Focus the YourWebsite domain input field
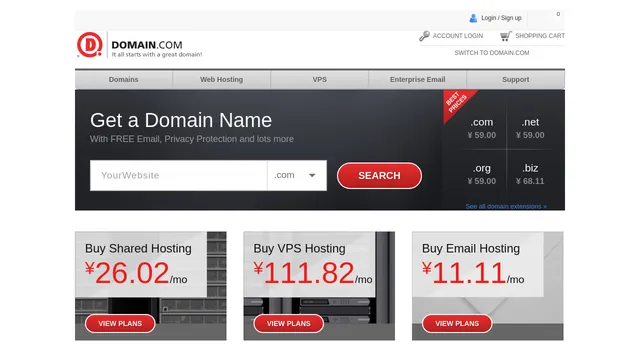This screenshot has width=640, height=360. (179, 175)
